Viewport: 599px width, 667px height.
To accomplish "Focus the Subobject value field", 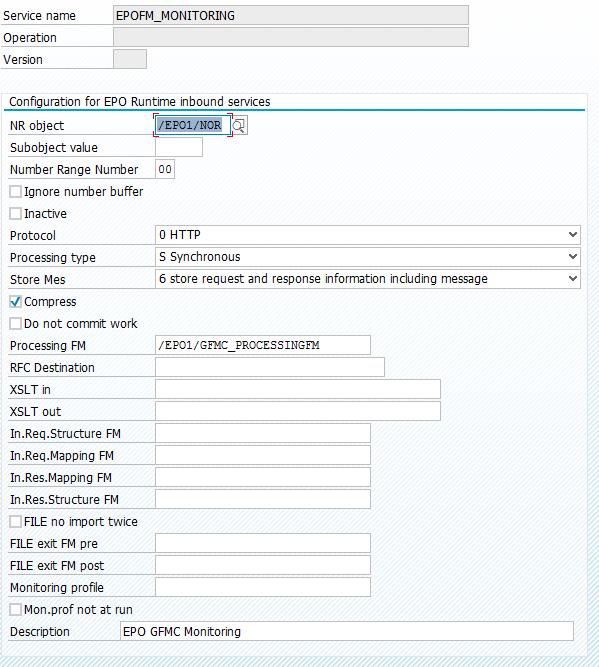I will (179, 148).
